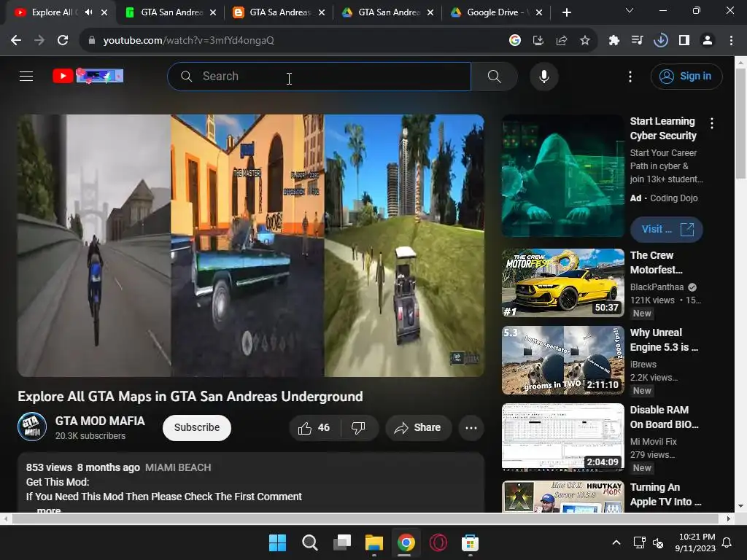The height and width of the screenshot is (560, 747).
Task: Open MIAMI BEACH location link
Action: pos(178,467)
